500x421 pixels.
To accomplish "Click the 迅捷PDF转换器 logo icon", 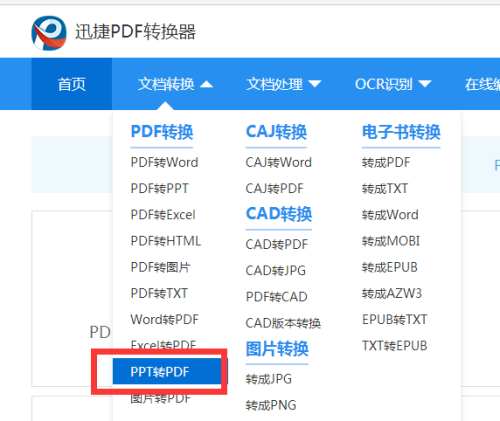I will point(49,33).
